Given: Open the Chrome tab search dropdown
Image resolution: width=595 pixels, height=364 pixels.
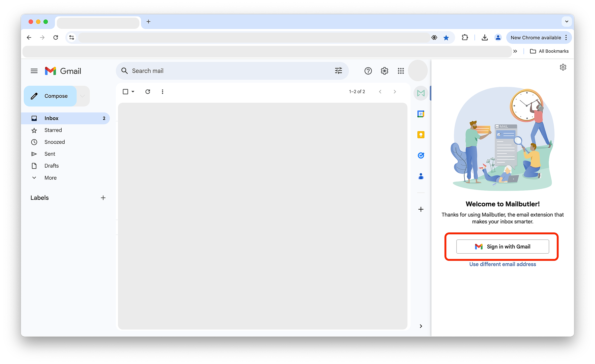Looking at the screenshot, I should 566,21.
